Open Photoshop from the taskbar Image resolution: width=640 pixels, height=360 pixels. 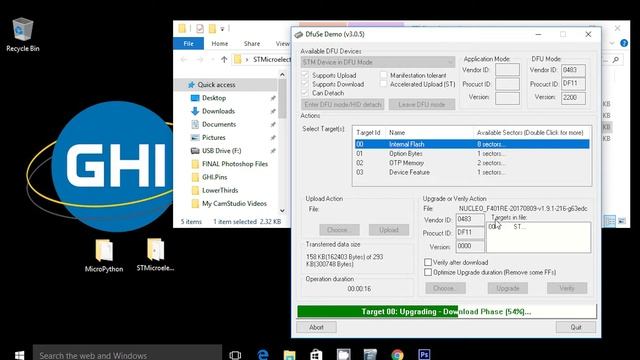pyautogui.click(x=424, y=354)
